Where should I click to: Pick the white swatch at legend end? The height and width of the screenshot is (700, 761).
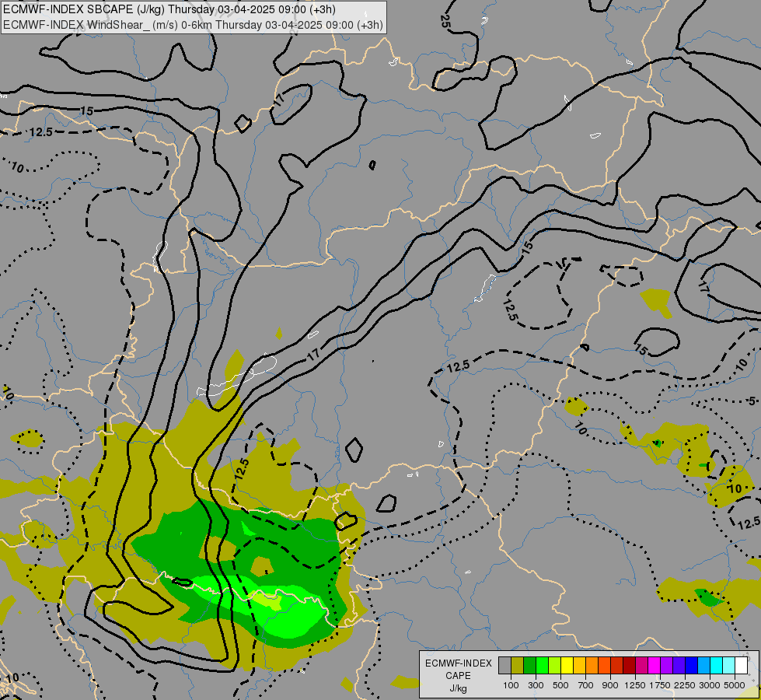point(742,665)
